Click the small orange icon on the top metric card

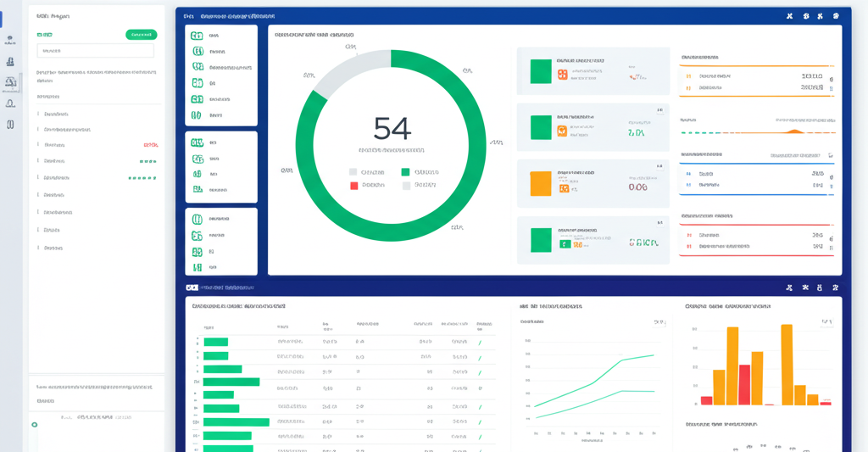pyautogui.click(x=563, y=75)
